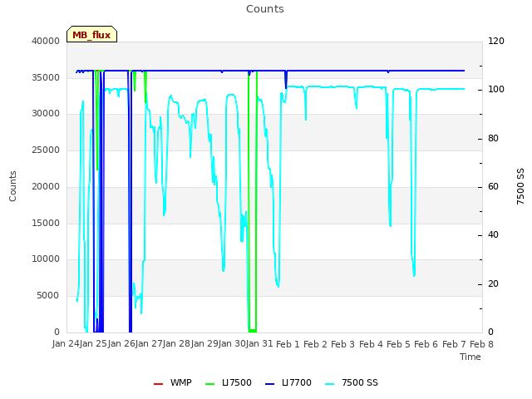Screen dimensions: 532x399
Task: Click the Jan 31 date label
Action: [x=259, y=344]
